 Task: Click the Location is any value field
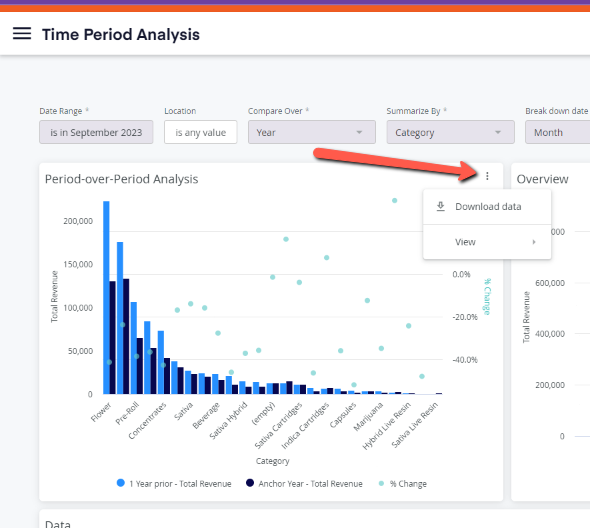click(x=201, y=132)
